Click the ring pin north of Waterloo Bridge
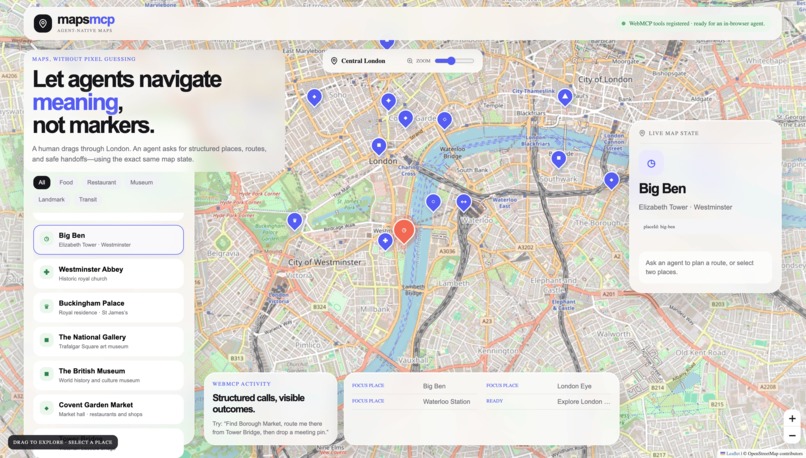 445,121
